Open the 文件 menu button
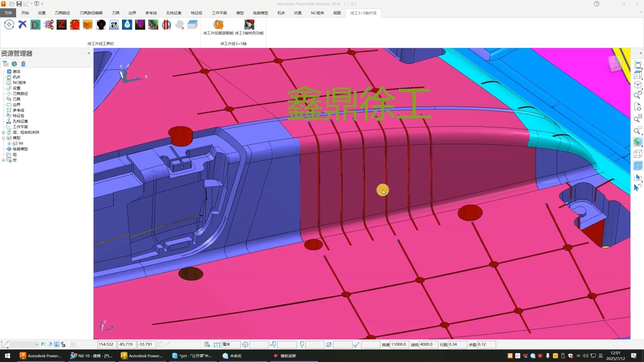644x362 pixels. click(x=8, y=13)
